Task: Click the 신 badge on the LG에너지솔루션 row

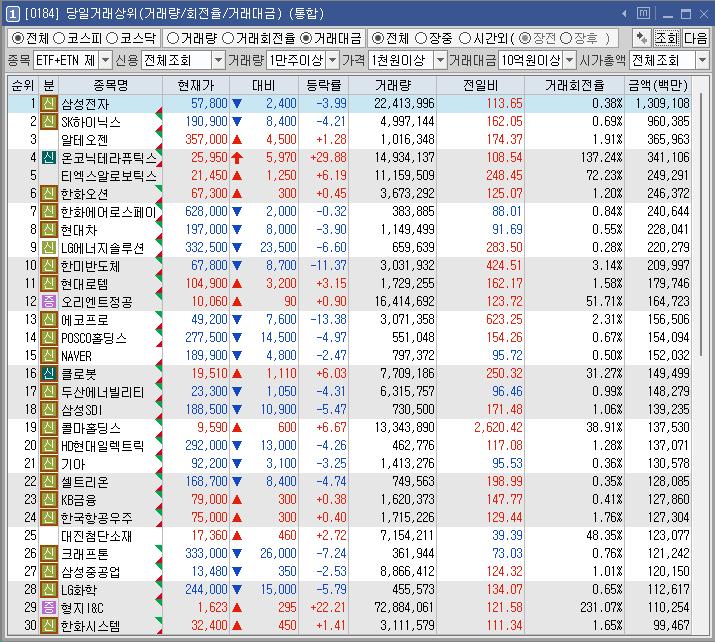Action: 49,248
